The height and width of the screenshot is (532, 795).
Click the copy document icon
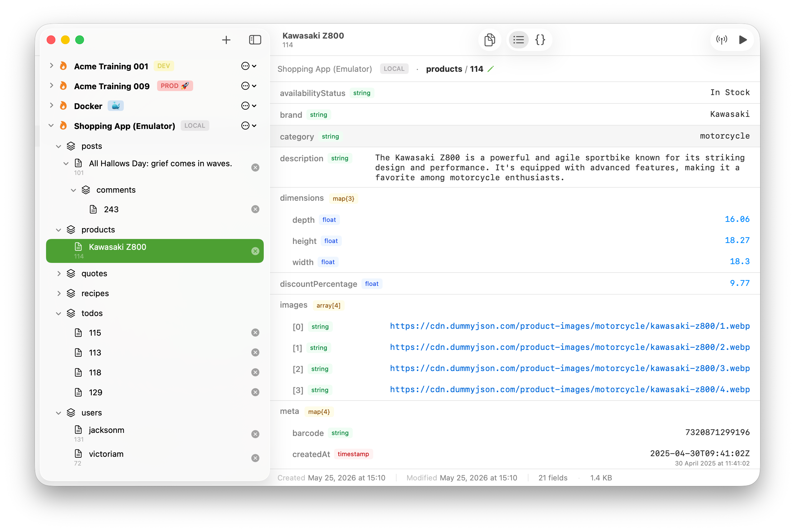pyautogui.click(x=490, y=40)
